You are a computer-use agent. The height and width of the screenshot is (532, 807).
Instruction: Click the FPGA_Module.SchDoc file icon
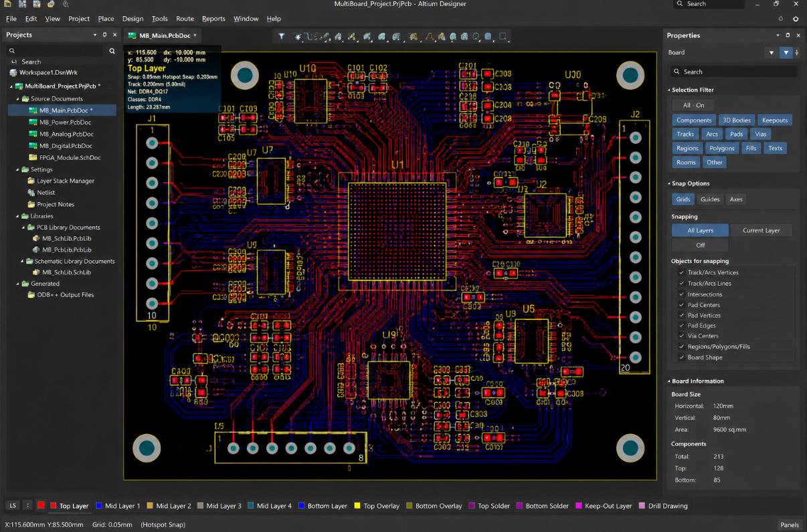(33, 157)
